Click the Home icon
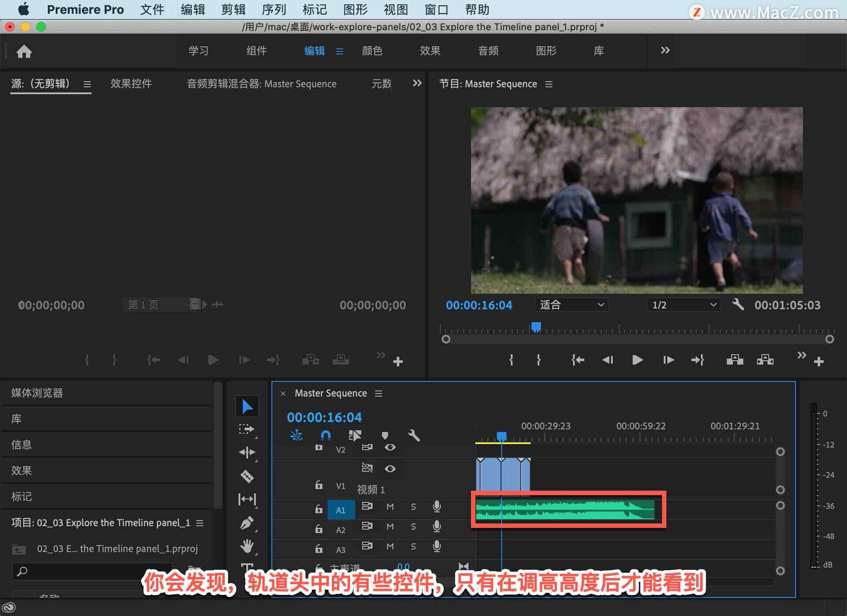The image size is (847, 616). tap(24, 52)
